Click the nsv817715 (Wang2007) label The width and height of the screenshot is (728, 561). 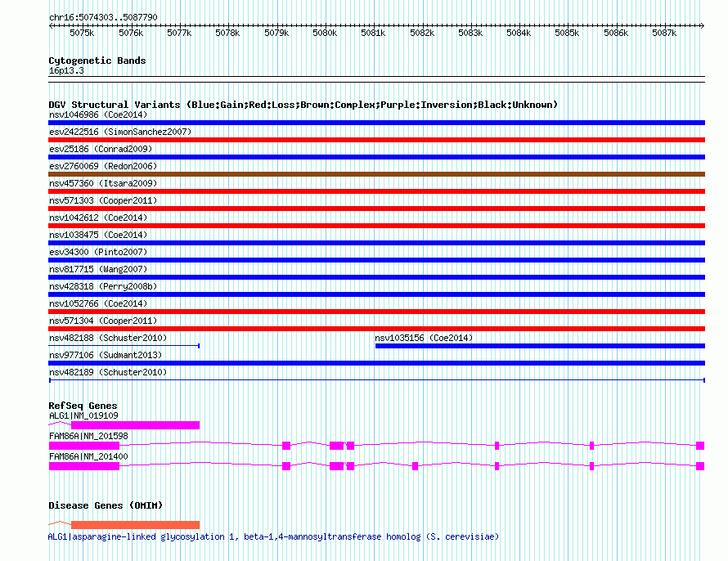[x=98, y=269]
